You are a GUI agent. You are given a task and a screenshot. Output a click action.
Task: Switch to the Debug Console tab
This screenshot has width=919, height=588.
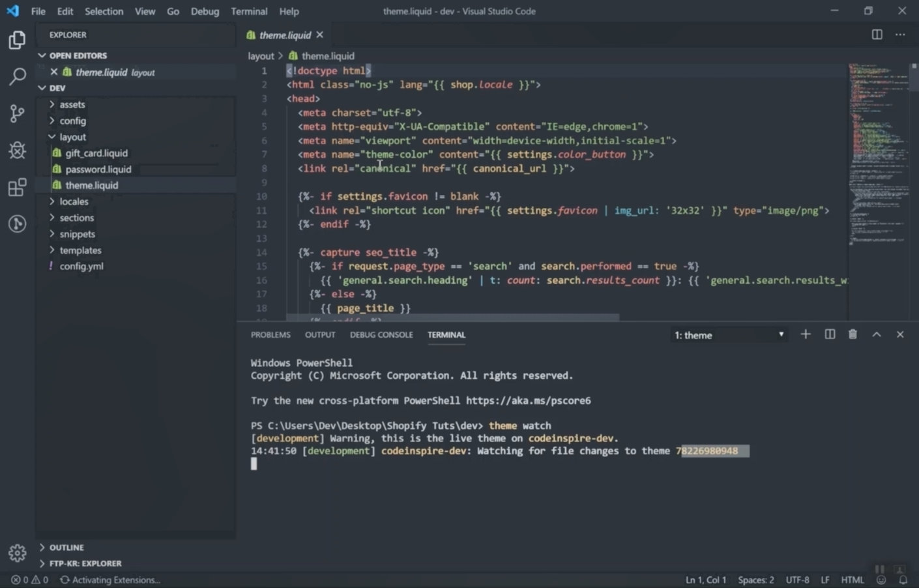tap(381, 334)
